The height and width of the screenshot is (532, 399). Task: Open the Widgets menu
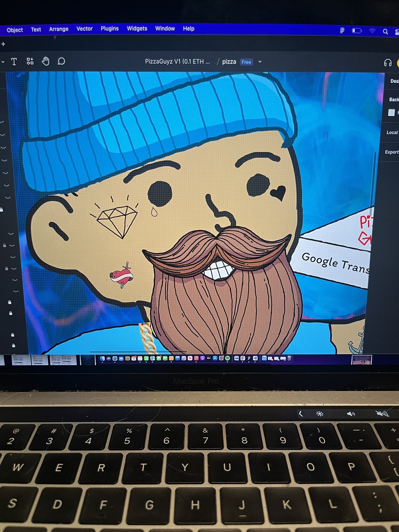[x=137, y=29]
